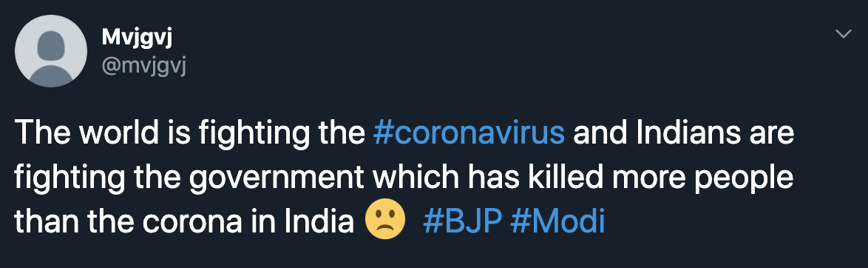Image resolution: width=868 pixels, height=268 pixels.
Task: Expand the tweet options chevron menu
Action: coord(843,34)
